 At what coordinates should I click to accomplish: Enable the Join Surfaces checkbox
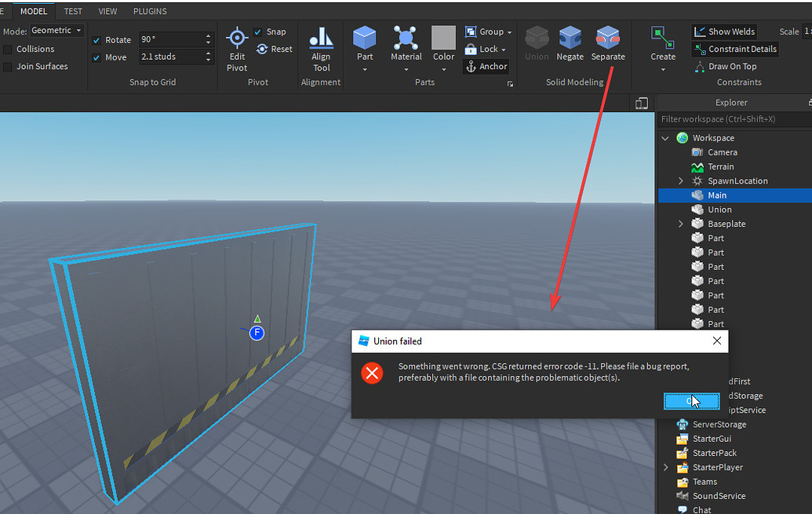tap(8, 67)
